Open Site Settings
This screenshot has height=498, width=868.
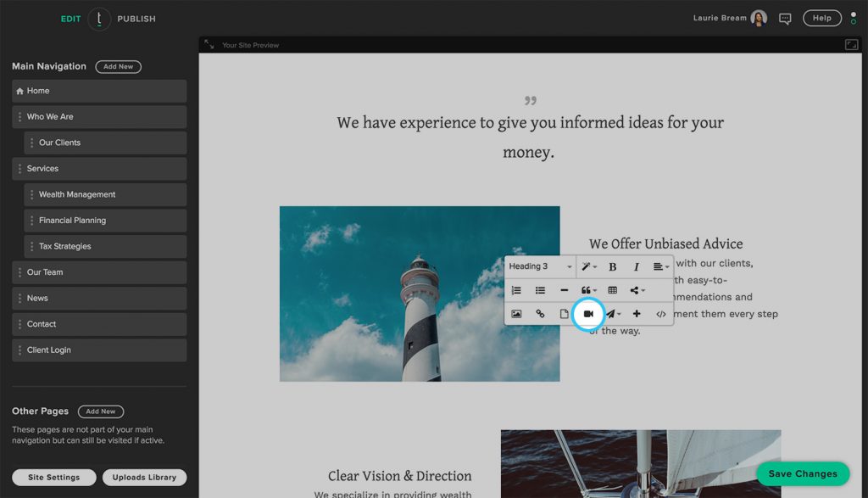53,478
